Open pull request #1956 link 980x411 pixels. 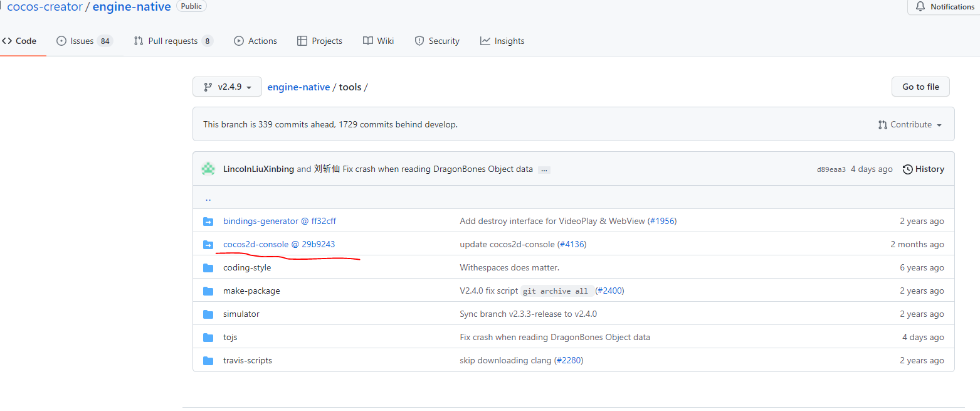point(661,221)
